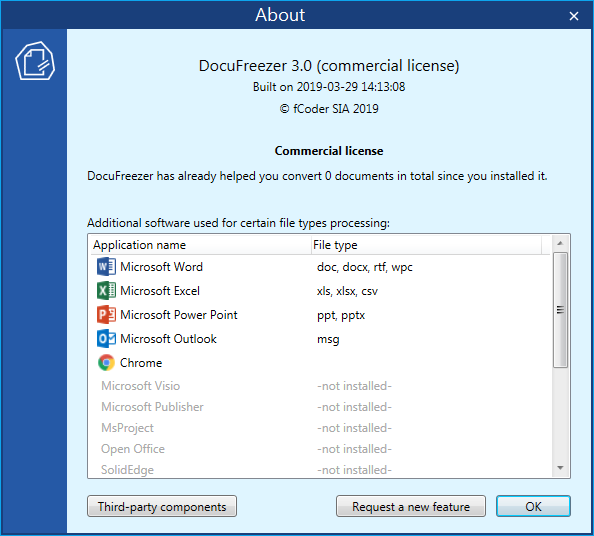Select the MsProject row

(x=320, y=428)
